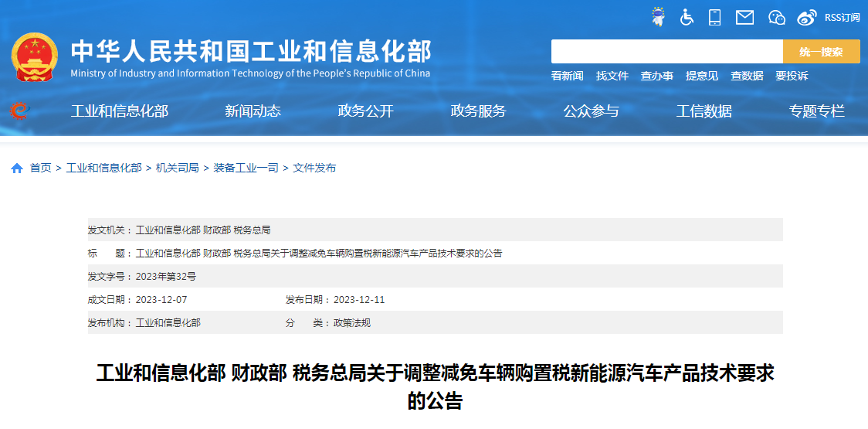868x429 pixels.
Task: Open 新闻动态 nav menu item
Action: [x=253, y=111]
